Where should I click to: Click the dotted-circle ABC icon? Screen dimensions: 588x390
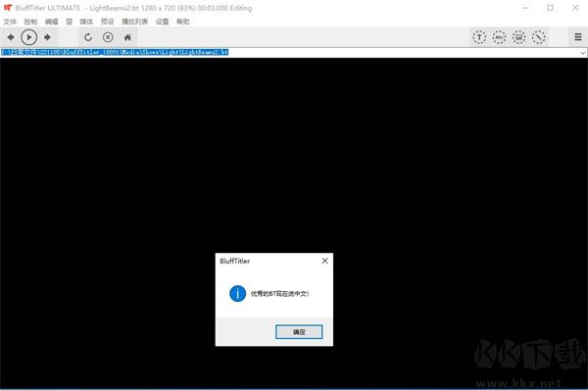pyautogui.click(x=499, y=37)
